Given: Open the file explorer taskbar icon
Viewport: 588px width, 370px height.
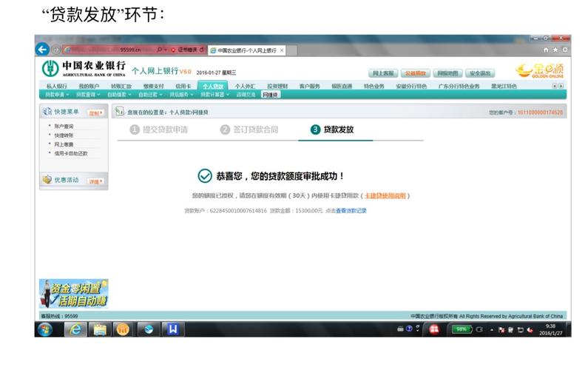Looking at the screenshot, I should click(100, 329).
